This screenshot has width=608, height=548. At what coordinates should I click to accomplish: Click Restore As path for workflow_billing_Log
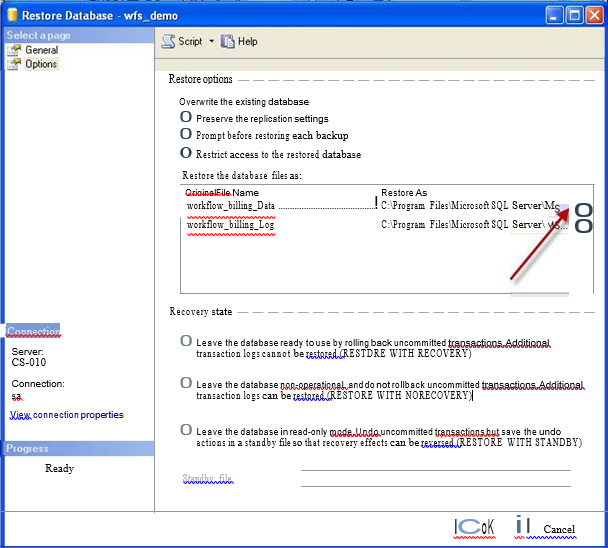[x=474, y=225]
